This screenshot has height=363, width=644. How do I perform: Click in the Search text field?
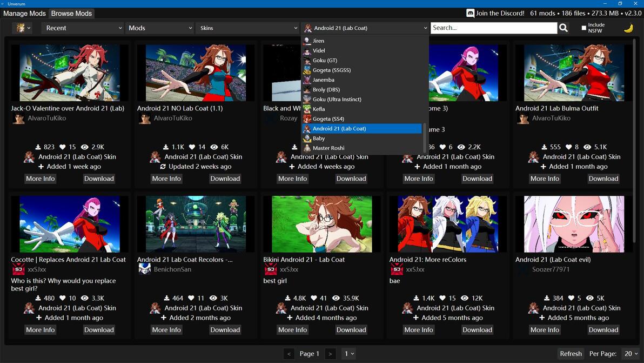click(x=494, y=28)
